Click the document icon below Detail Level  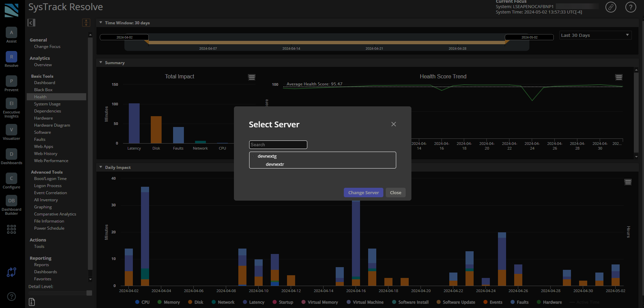coord(32,302)
